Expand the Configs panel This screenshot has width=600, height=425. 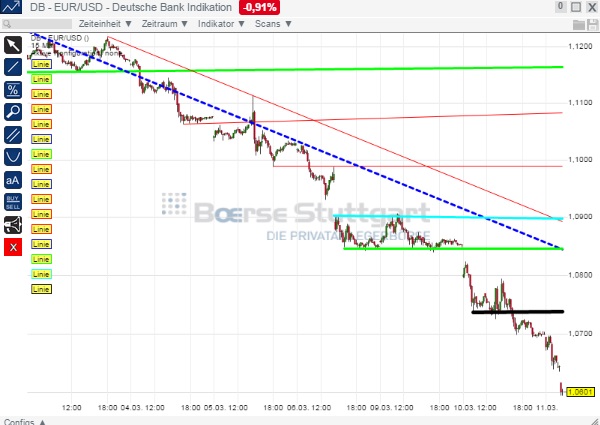[x=25, y=422]
